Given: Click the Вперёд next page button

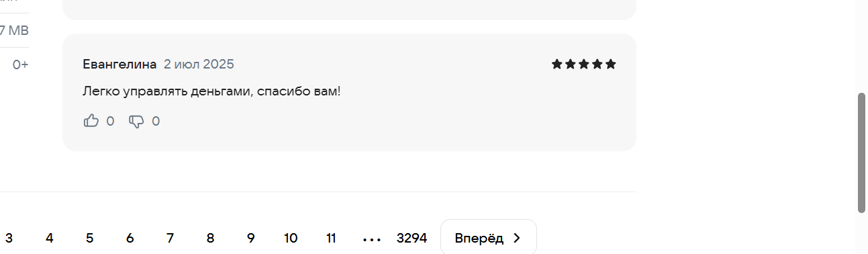Looking at the screenshot, I should (489, 238).
